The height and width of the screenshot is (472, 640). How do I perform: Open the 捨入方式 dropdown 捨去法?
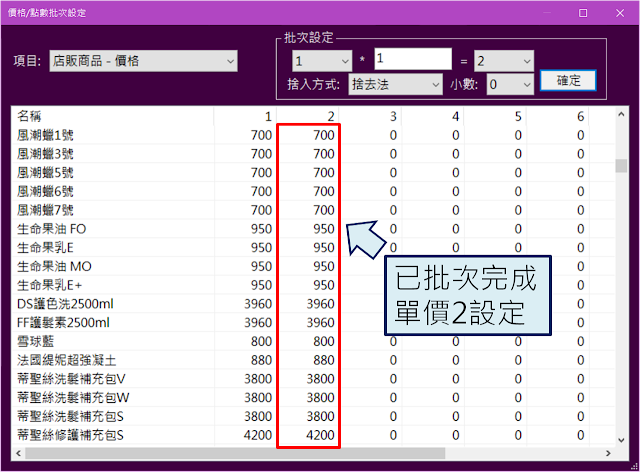coord(395,84)
